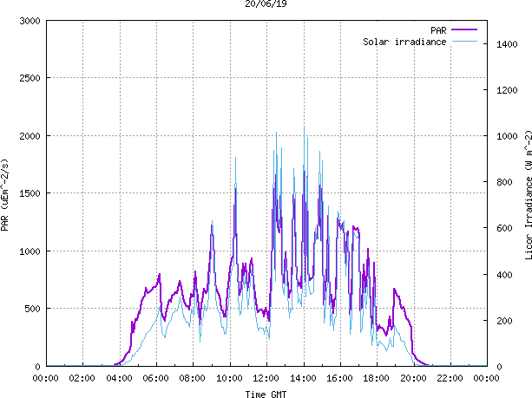This screenshot has height=398, width=532.
Task: Click time label 14:00
Action: [x=303, y=378]
